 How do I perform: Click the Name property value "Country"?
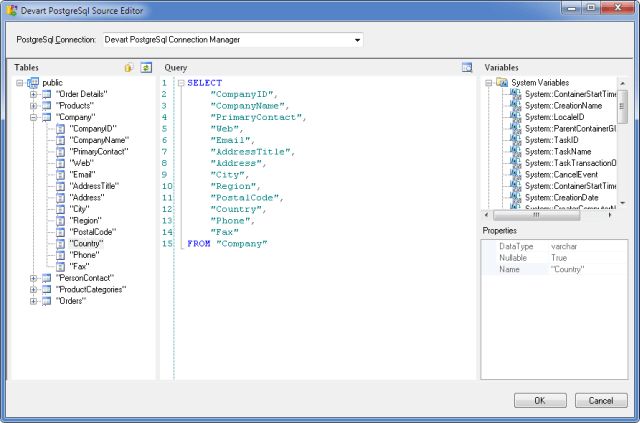567,269
